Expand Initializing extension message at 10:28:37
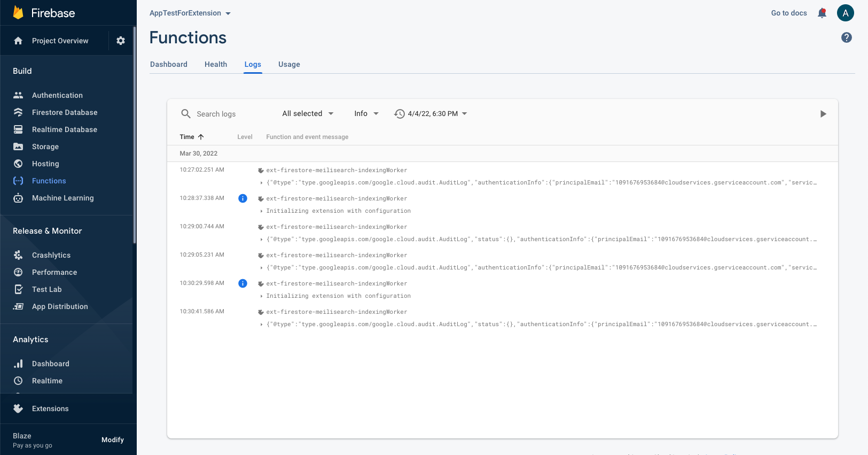This screenshot has width=868, height=455. [x=261, y=211]
